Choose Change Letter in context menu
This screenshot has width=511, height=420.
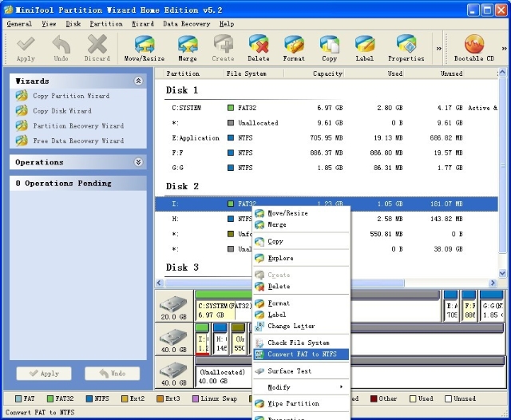[x=301, y=326]
